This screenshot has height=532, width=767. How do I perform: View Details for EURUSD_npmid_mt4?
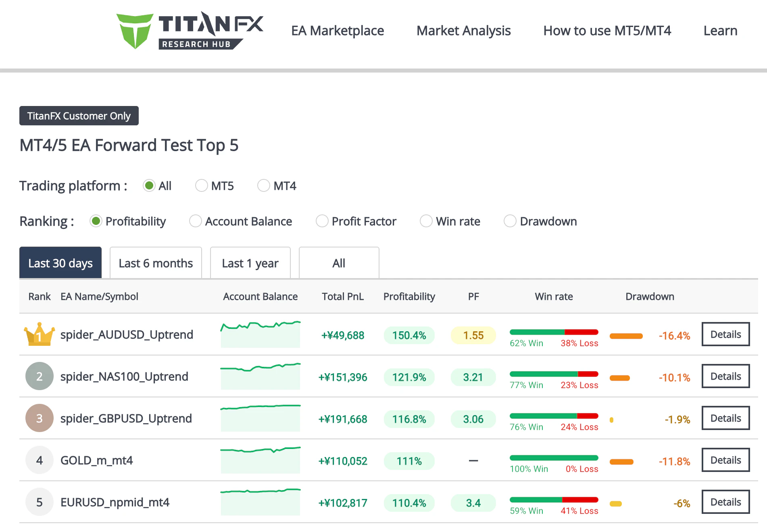pyautogui.click(x=725, y=502)
